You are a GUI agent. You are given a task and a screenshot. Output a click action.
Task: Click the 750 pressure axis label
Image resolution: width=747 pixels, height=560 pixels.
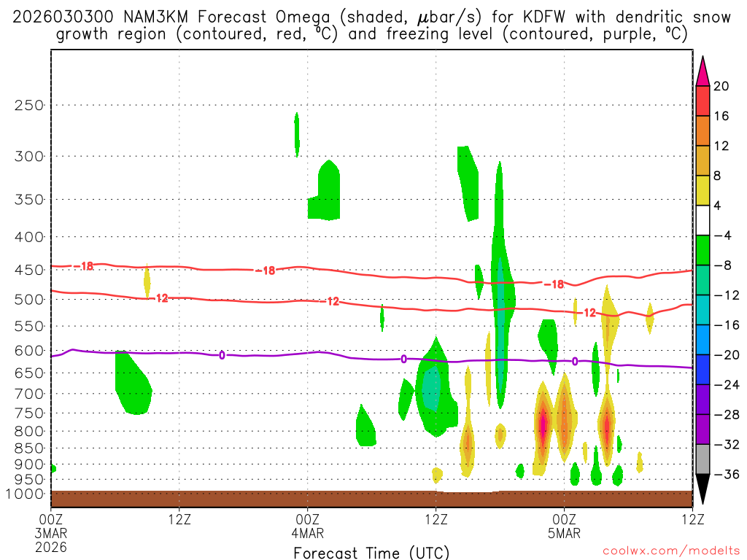[29, 413]
